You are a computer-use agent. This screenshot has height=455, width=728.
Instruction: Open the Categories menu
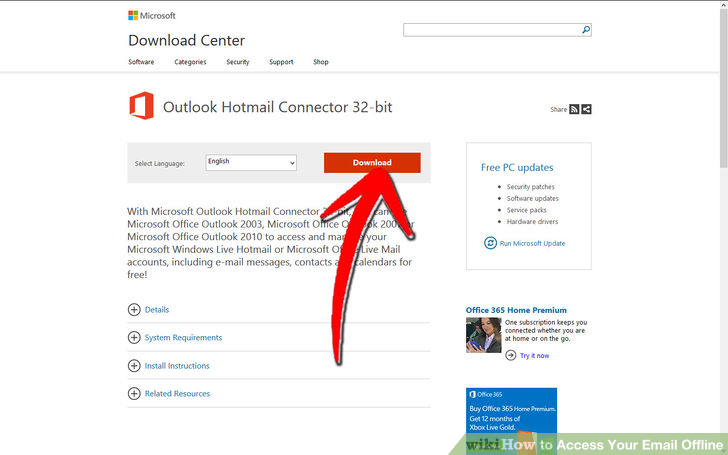coord(190,62)
